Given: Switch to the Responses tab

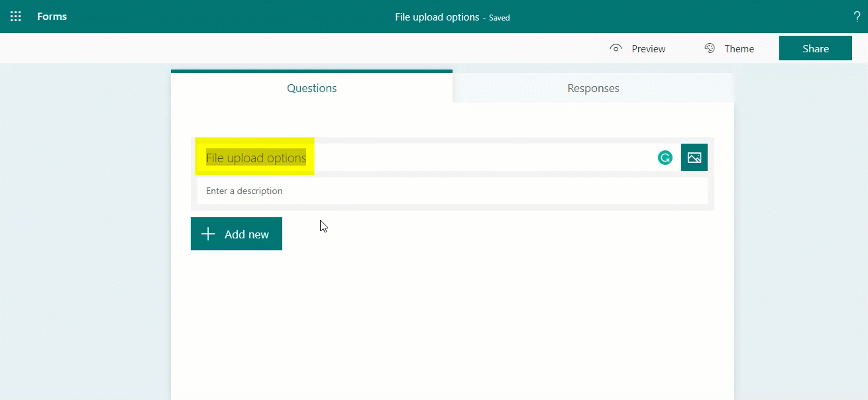Looking at the screenshot, I should 593,88.
